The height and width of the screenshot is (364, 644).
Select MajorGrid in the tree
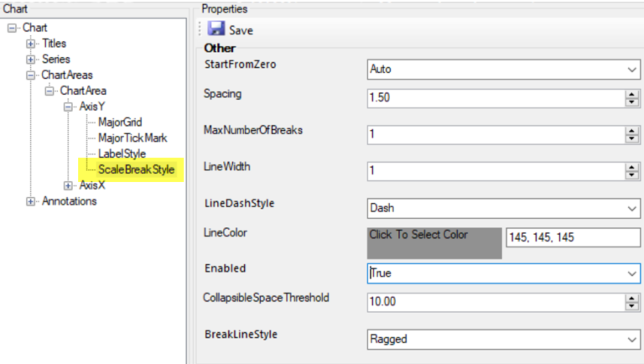click(x=120, y=122)
